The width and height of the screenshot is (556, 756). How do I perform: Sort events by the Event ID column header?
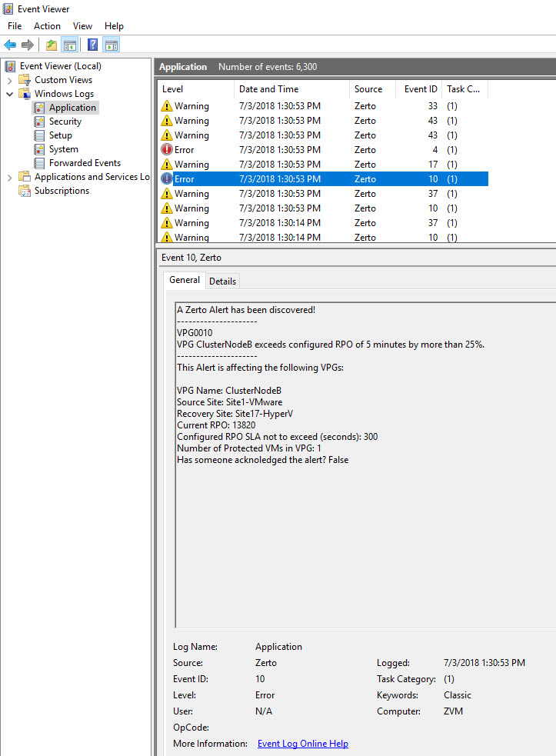tap(418, 89)
